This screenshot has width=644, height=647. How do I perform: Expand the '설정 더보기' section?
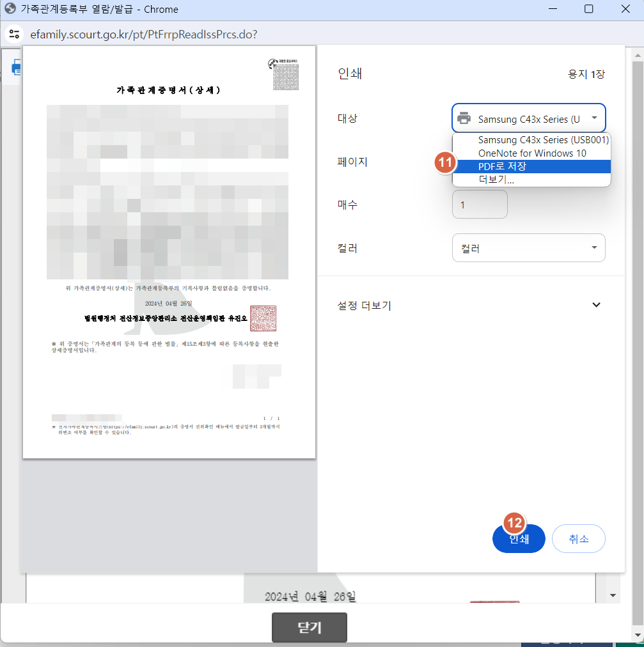[469, 306]
